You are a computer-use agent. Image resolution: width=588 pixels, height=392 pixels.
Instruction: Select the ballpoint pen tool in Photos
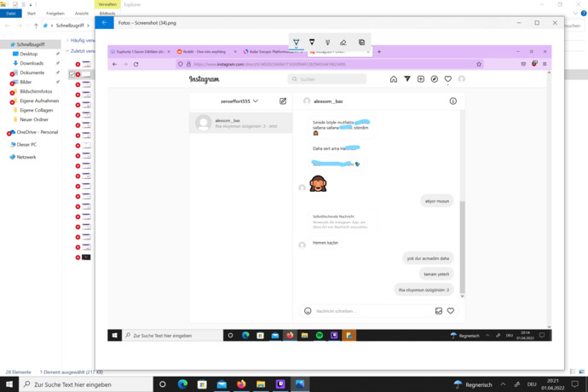click(x=297, y=42)
